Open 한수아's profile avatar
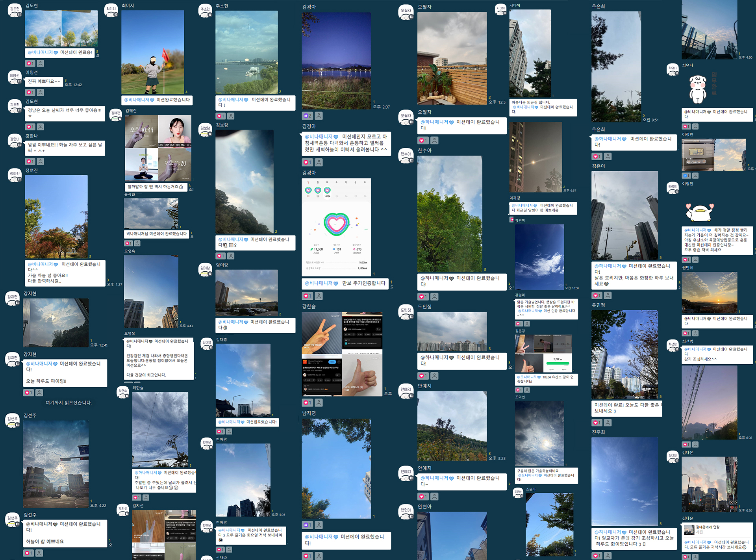756x560 pixels. pyautogui.click(x=406, y=156)
